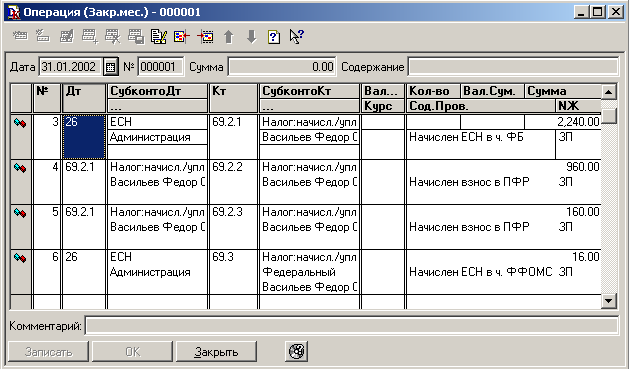Click ЕСН debit subconto in row 6
The height and width of the screenshot is (369, 629).
(121, 257)
